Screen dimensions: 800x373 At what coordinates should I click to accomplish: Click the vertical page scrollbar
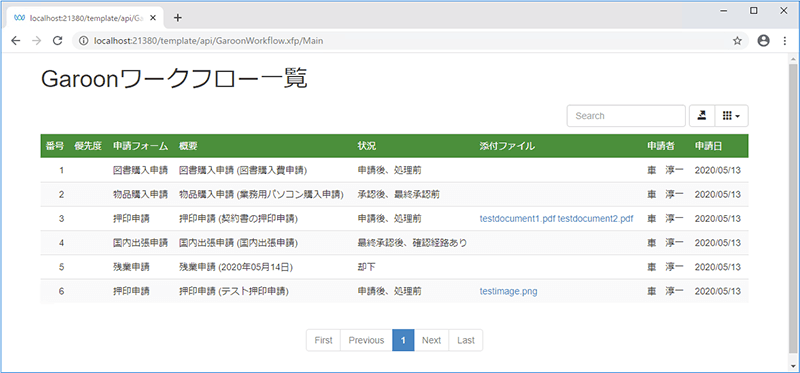(x=793, y=208)
